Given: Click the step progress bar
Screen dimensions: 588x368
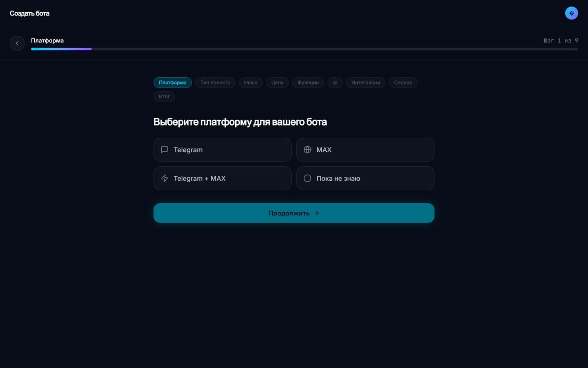Looking at the screenshot, I should (x=305, y=49).
